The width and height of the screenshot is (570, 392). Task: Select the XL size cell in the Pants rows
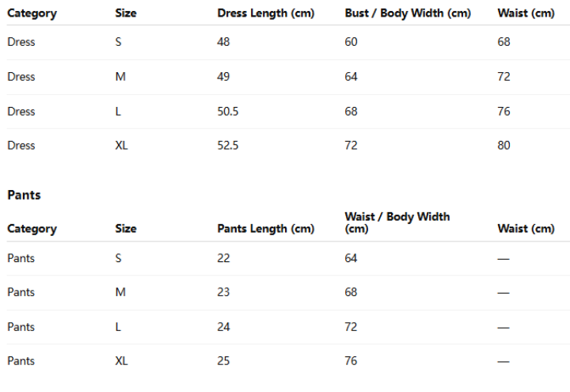[x=121, y=361]
